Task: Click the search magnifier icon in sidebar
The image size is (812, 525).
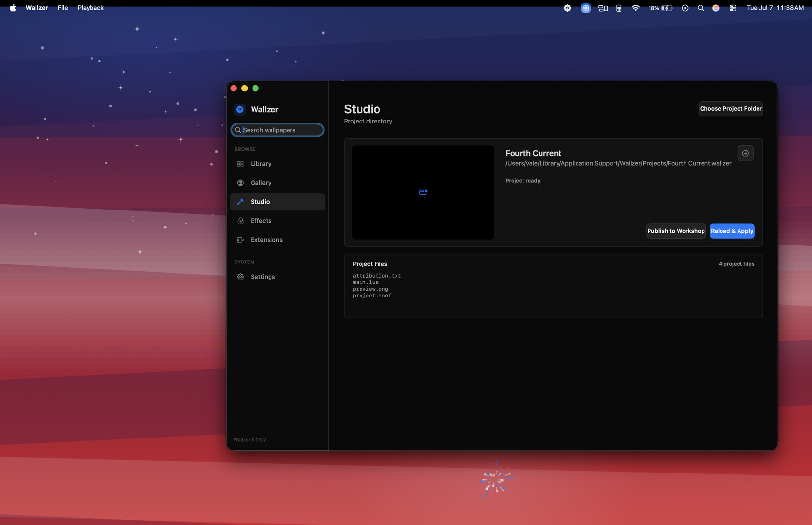Action: click(238, 130)
